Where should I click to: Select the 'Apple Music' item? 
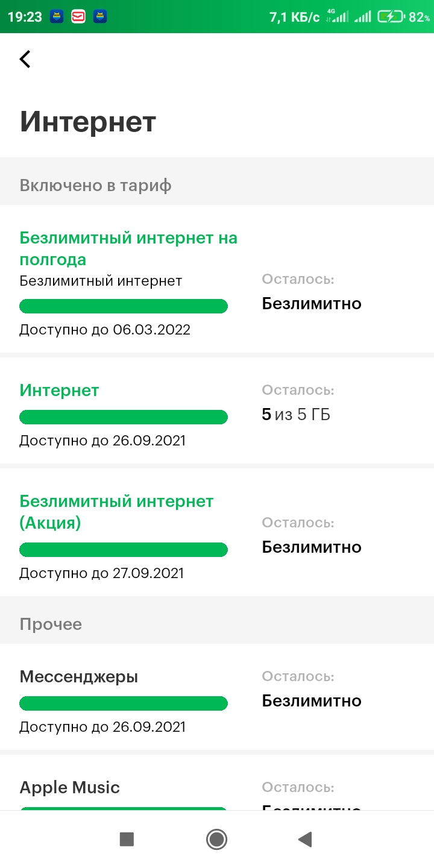tap(69, 787)
